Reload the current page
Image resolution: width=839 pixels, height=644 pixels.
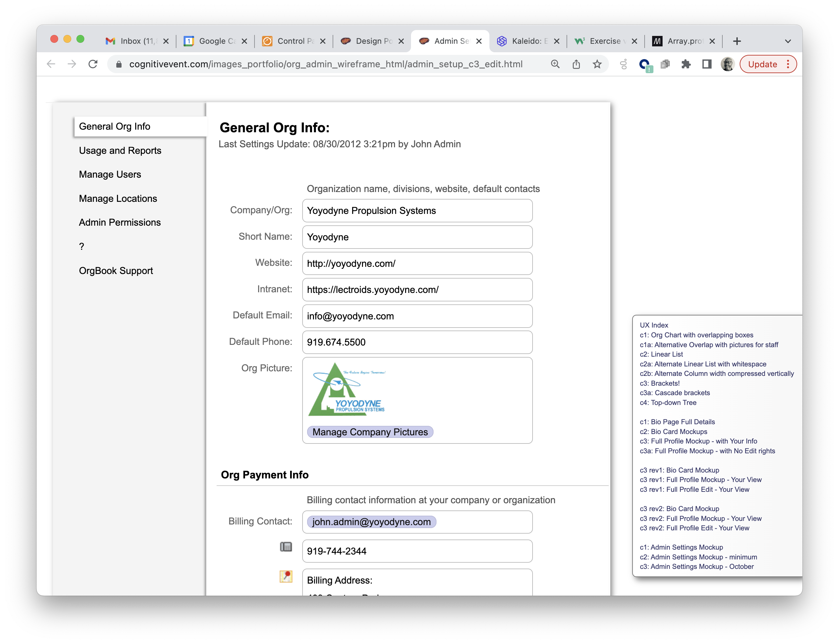tap(93, 64)
